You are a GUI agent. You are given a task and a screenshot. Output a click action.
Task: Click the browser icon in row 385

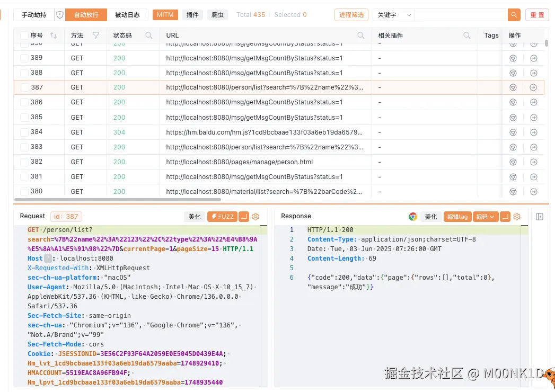click(x=513, y=118)
